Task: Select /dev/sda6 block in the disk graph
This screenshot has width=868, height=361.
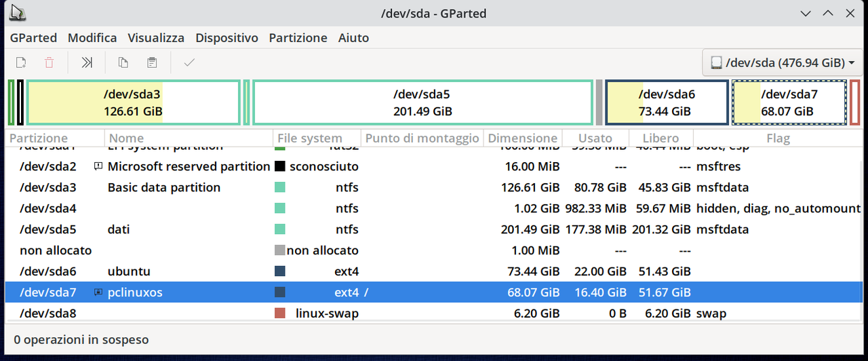Action: (x=667, y=102)
